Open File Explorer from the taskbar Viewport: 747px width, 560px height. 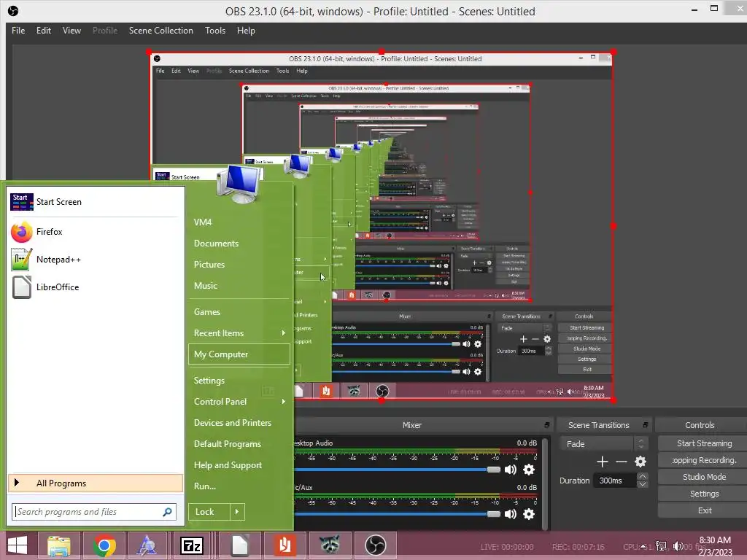coord(58,545)
